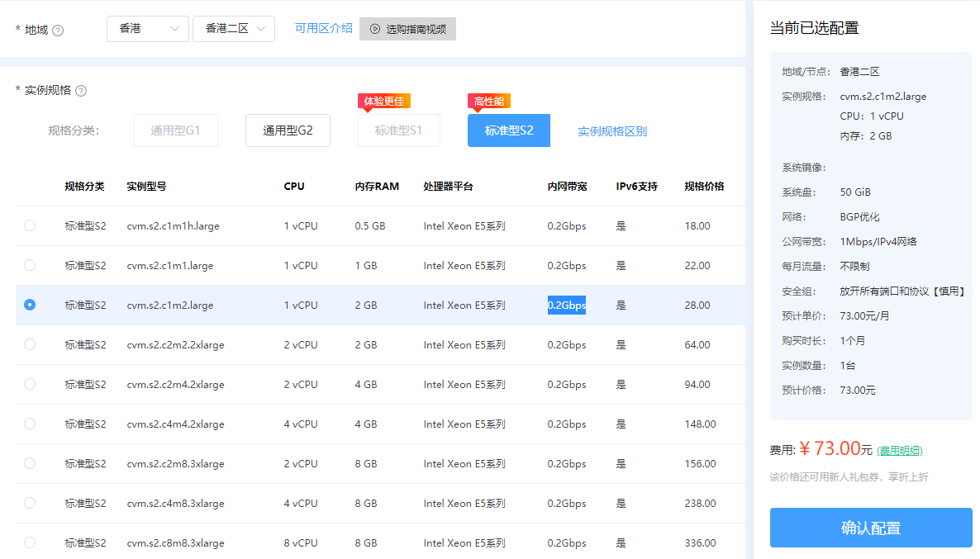Image resolution: width=980 pixels, height=559 pixels.
Task: Select the 标准型S1 spec category
Action: (399, 130)
